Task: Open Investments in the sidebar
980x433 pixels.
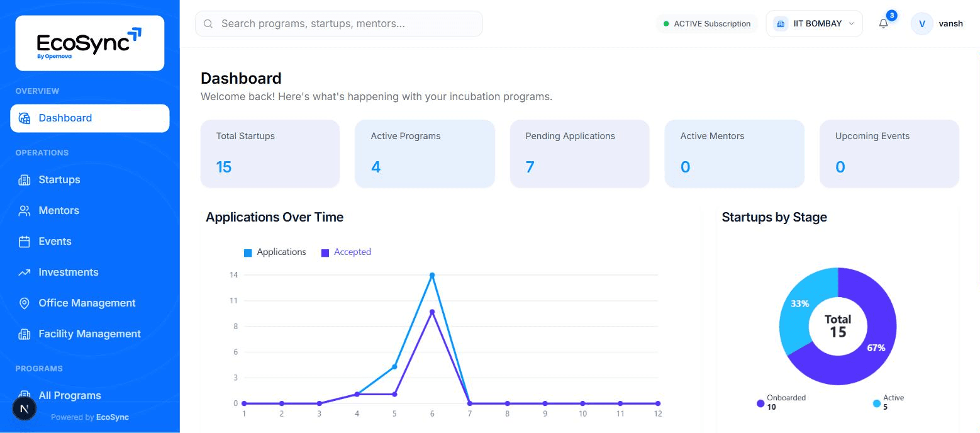Action: coord(90,273)
